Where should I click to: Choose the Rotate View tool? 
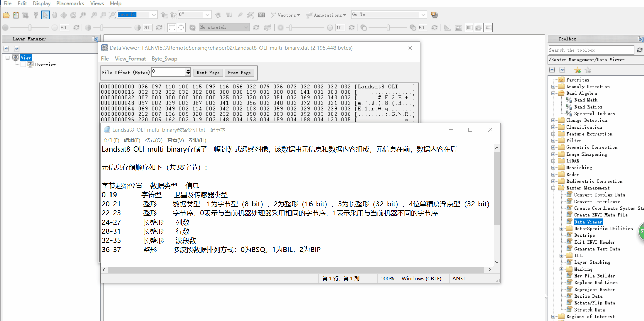(x=73, y=15)
